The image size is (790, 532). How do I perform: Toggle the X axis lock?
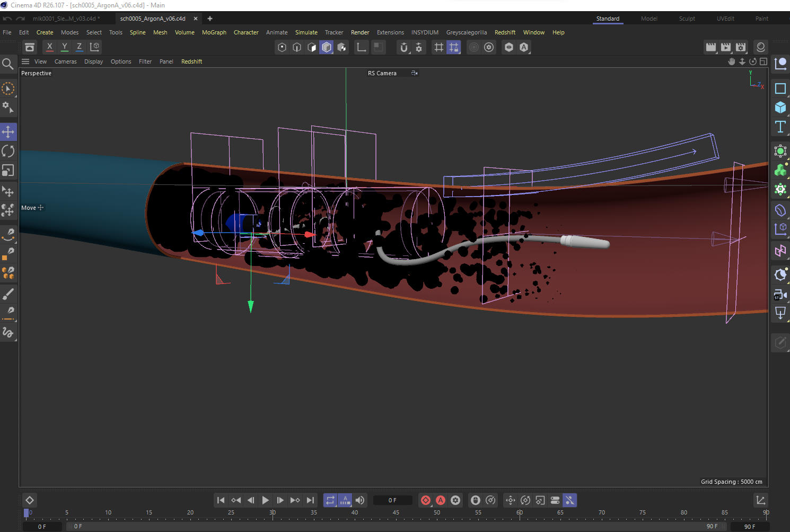pos(50,47)
